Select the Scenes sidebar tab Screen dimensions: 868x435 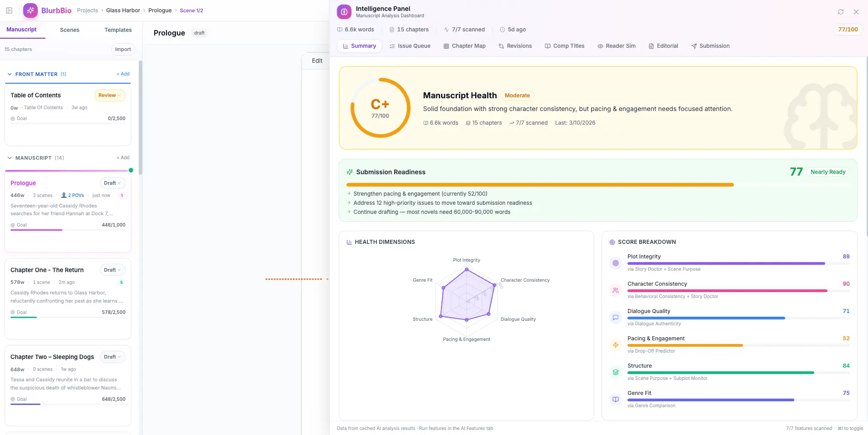point(70,30)
